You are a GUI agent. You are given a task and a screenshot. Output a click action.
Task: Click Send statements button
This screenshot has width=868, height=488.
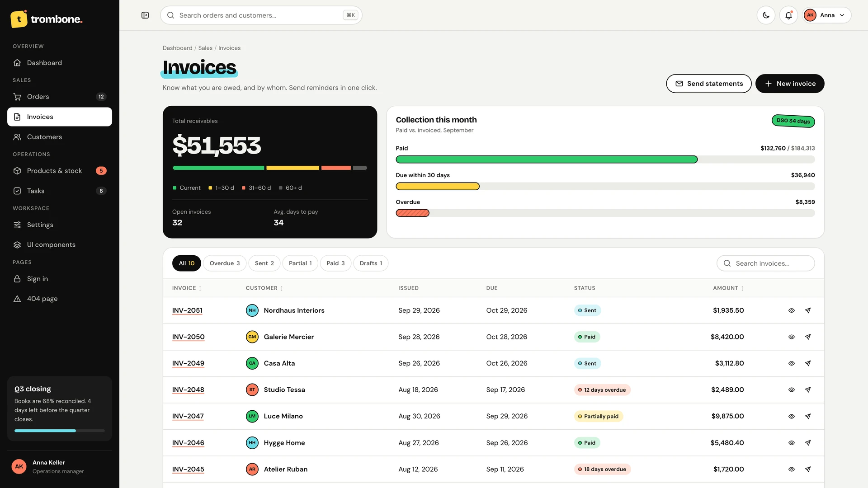tap(708, 84)
